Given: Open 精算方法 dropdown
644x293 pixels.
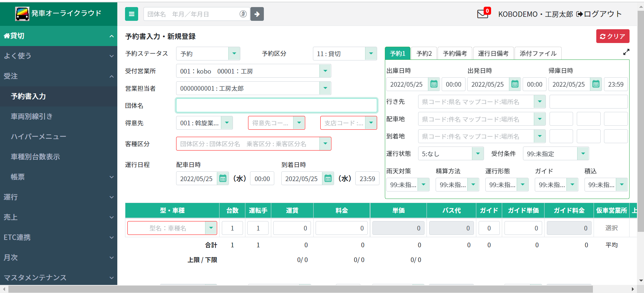Looking at the screenshot, I should tap(473, 184).
